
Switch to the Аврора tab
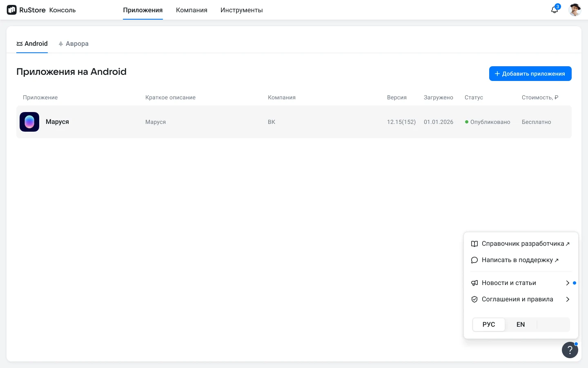click(x=73, y=44)
